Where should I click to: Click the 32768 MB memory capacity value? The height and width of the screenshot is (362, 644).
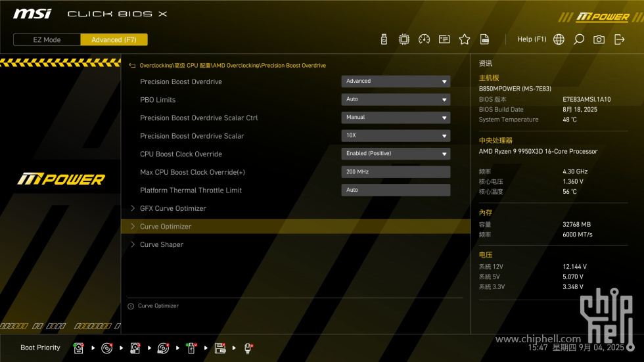click(x=577, y=225)
